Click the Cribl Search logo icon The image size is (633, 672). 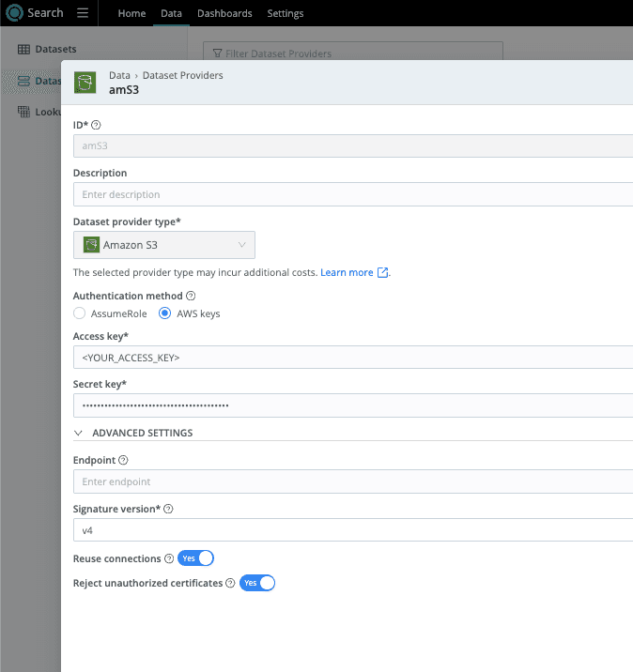(15, 13)
